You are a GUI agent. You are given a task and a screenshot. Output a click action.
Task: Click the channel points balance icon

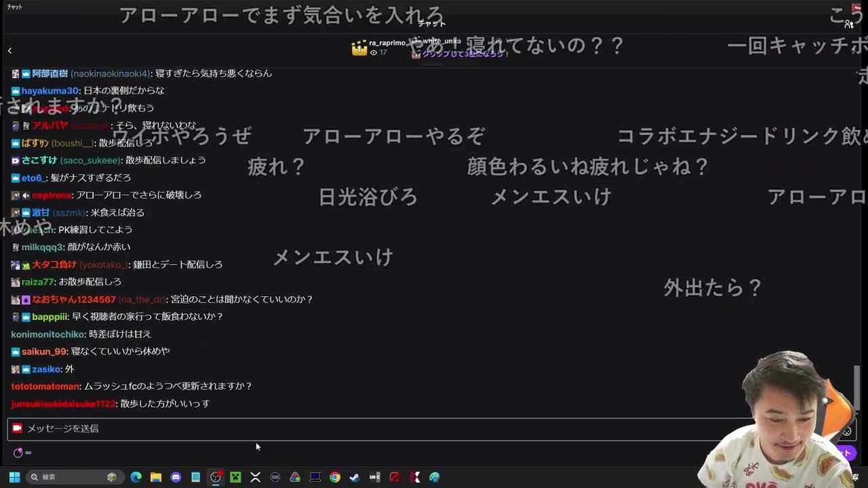(18, 453)
